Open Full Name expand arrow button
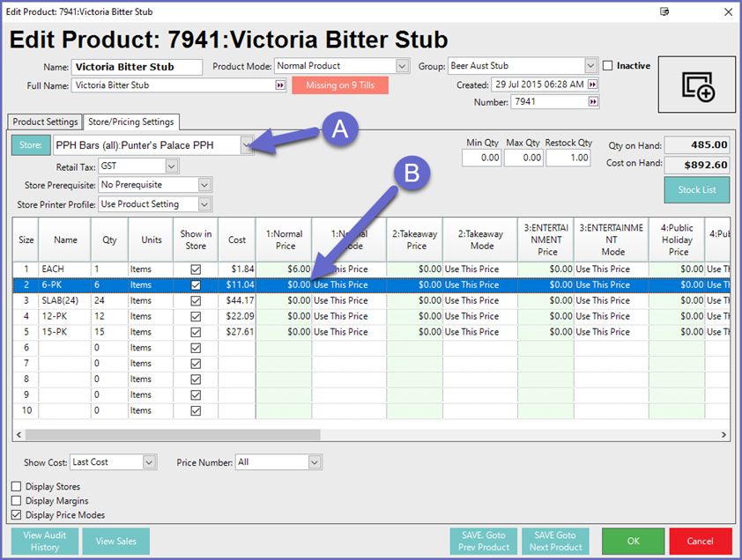 (x=280, y=85)
